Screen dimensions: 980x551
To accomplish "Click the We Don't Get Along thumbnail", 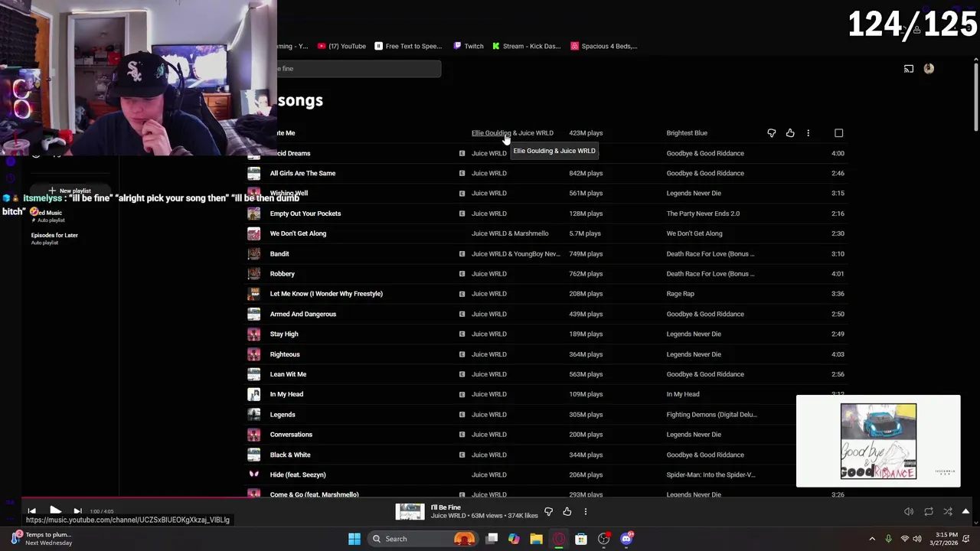I will [253, 233].
